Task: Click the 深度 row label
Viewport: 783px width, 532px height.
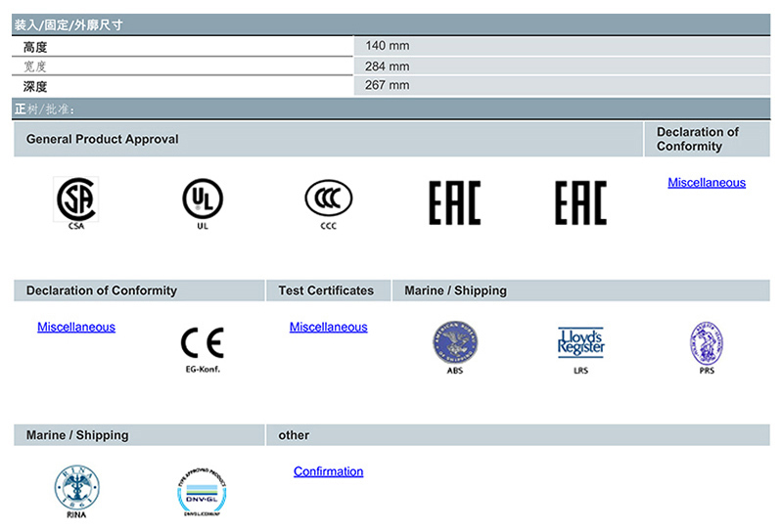Action: pyautogui.click(x=35, y=87)
